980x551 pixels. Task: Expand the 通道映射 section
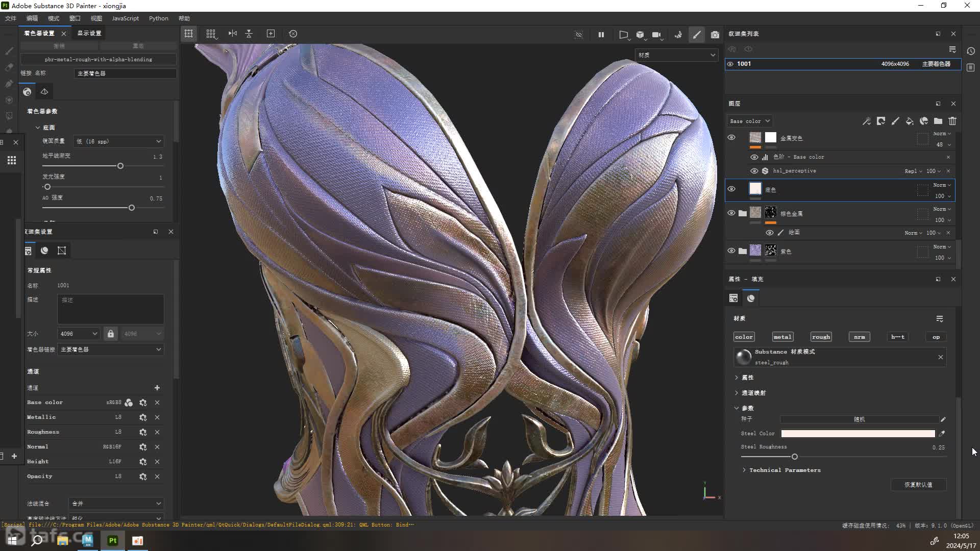[737, 393]
